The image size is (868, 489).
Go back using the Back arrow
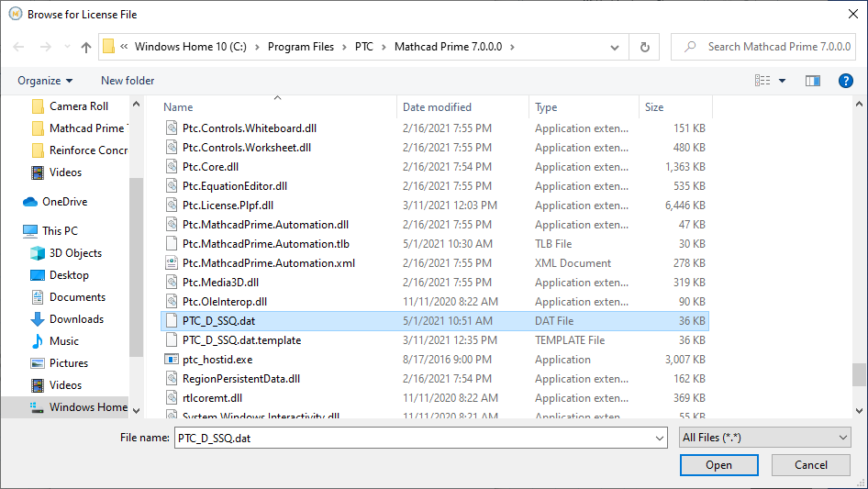(18, 47)
